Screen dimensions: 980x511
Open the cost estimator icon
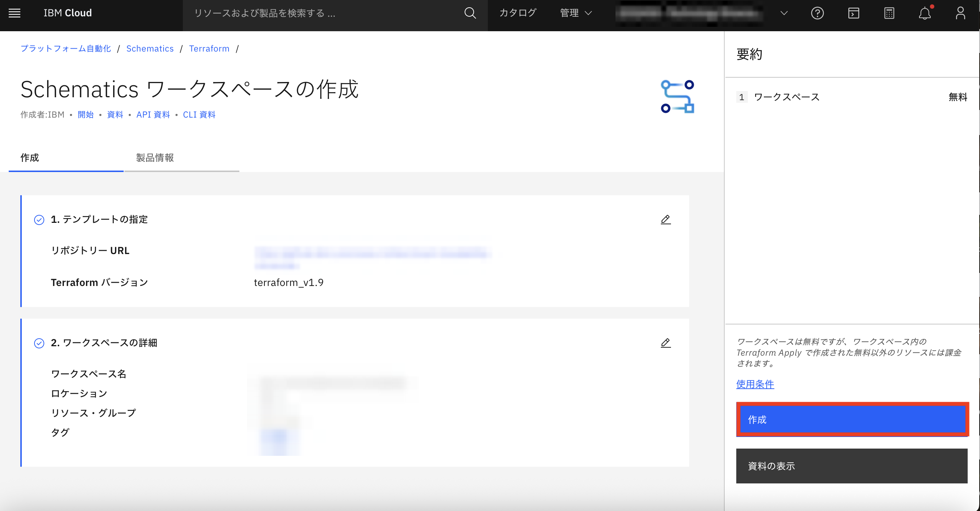click(x=889, y=13)
